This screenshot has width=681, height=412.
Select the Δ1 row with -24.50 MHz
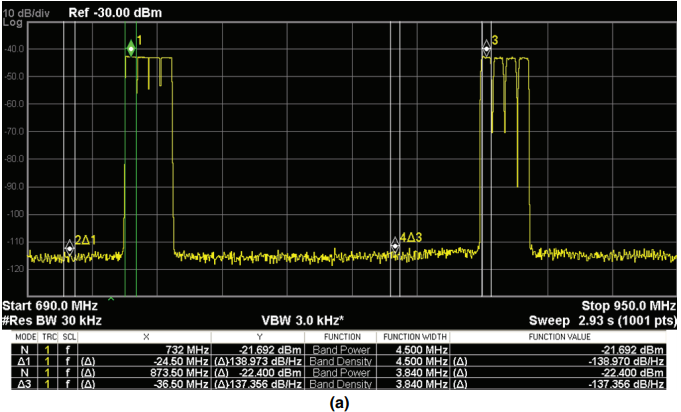click(339, 361)
